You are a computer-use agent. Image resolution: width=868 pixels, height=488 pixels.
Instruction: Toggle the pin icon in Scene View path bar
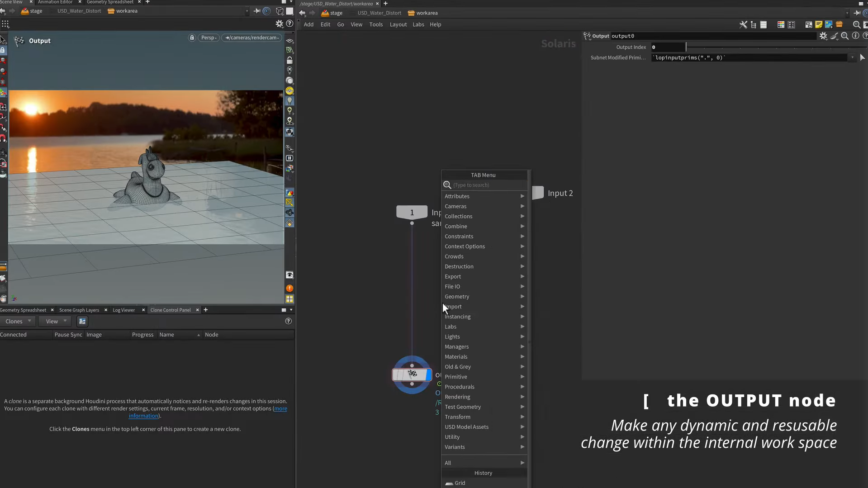click(x=257, y=11)
